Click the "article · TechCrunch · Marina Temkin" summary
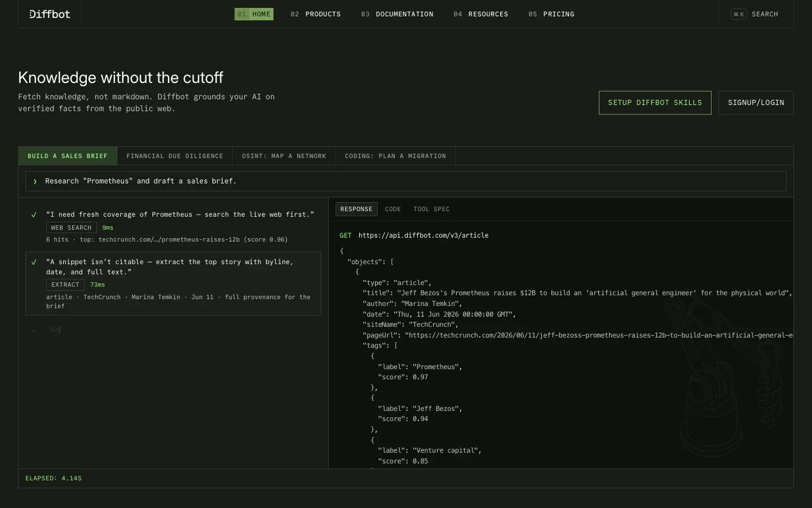Viewport: 812px width, 508px height. coord(178,301)
